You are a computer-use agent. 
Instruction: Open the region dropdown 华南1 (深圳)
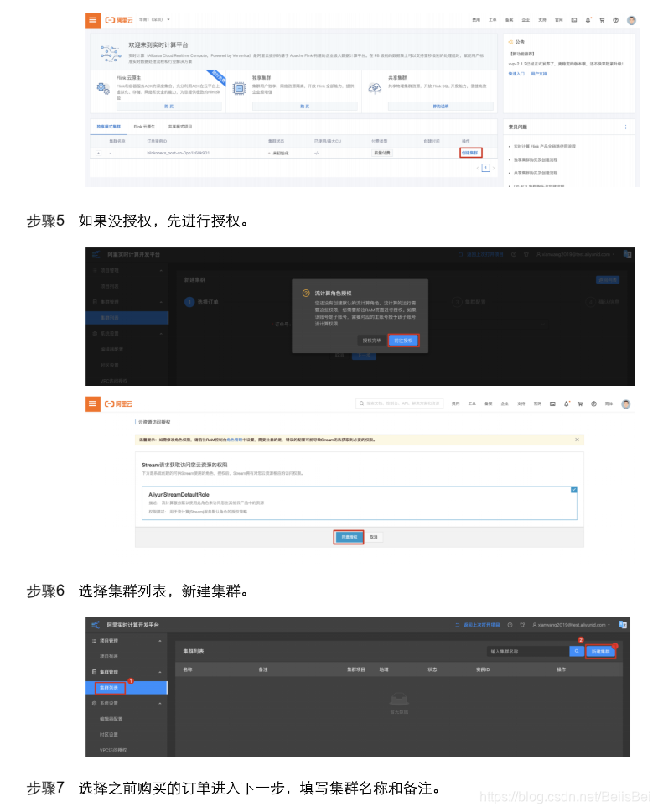click(x=154, y=19)
